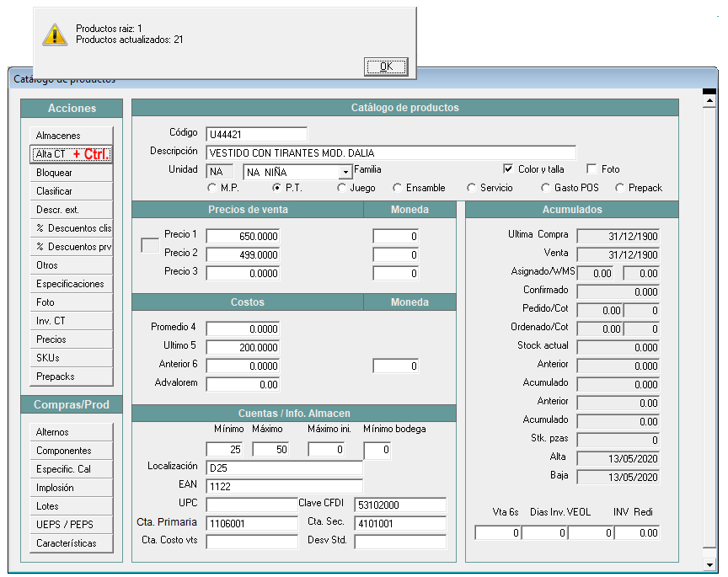Choose the Ensamble radio option
728x577 pixels.
pos(398,188)
